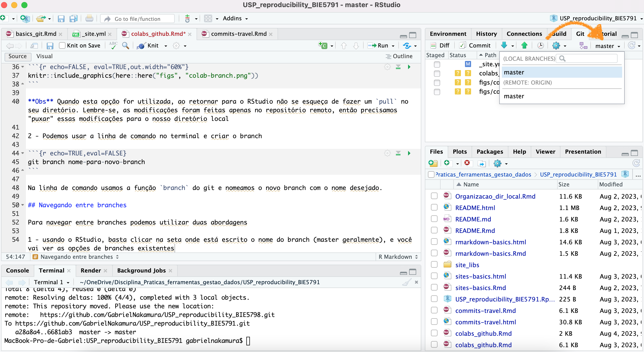This screenshot has width=644, height=352.
Task: Click the New File icon in main toolbar
Action: tap(3, 18)
